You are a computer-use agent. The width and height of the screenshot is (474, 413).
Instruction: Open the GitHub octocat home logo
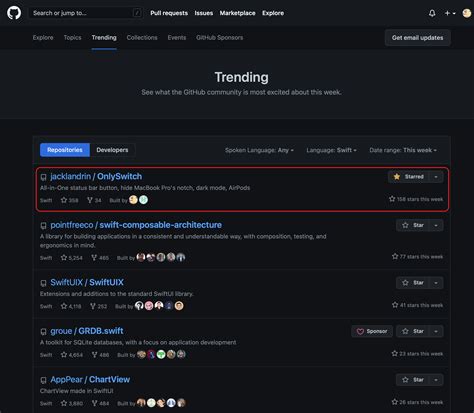point(14,13)
